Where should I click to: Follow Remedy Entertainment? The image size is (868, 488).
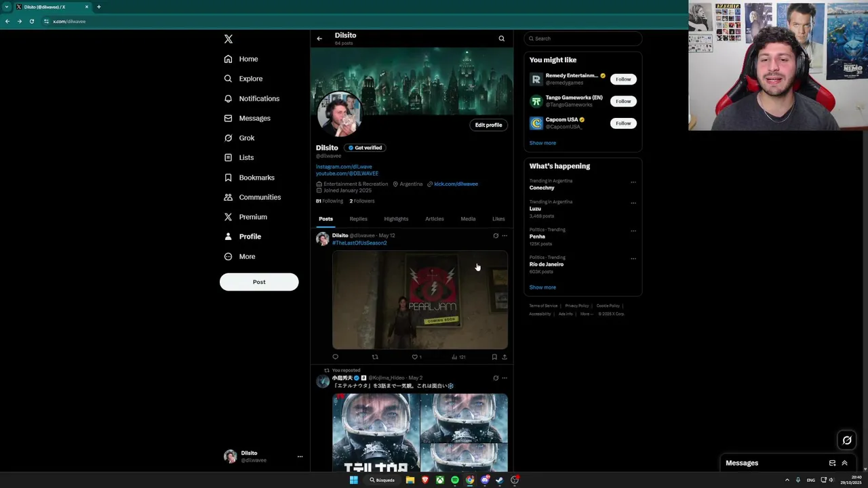tap(623, 79)
